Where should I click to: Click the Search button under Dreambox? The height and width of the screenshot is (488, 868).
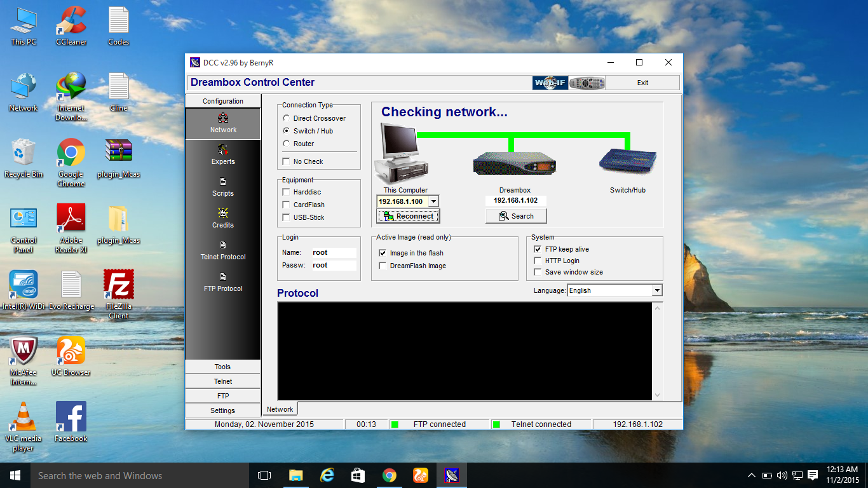pos(516,216)
